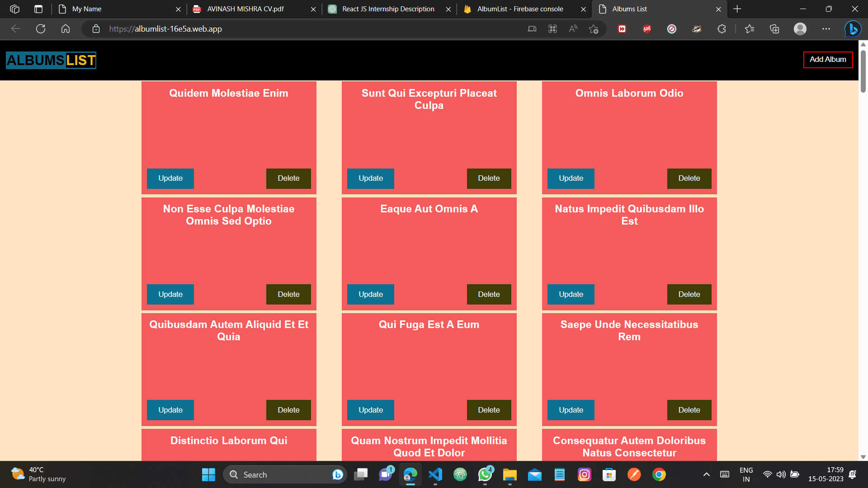Open Instagram from the taskbar
The image size is (868, 488).
584,474
